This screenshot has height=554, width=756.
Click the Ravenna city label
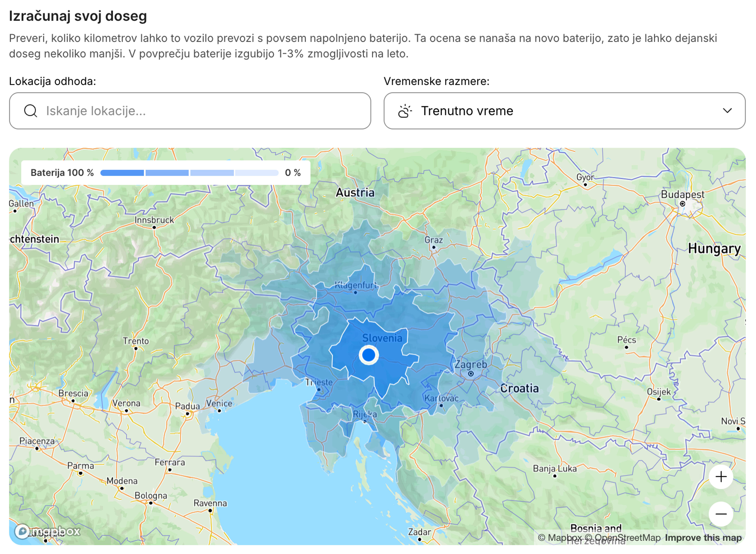coord(210,503)
